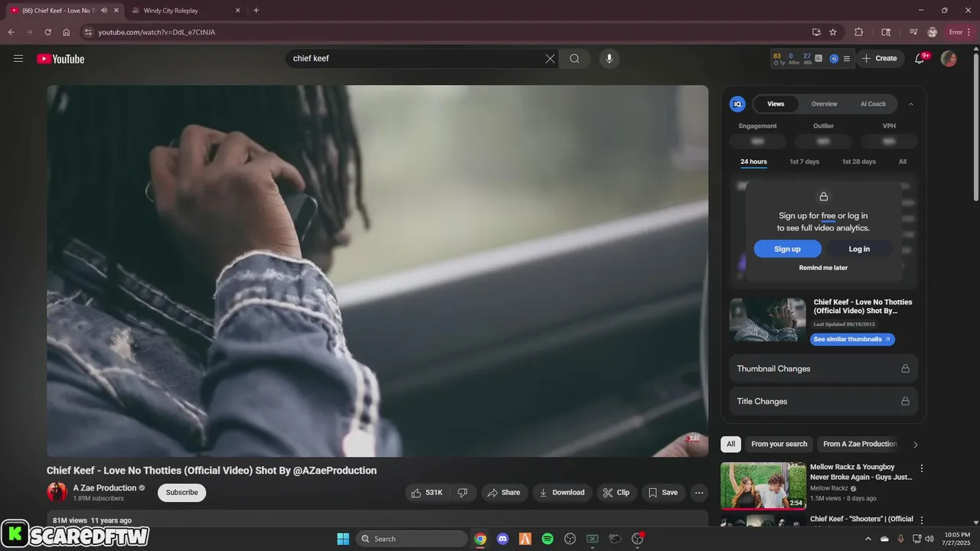The image size is (980, 551).
Task: Expand the locked Title Changes section
Action: pos(823,401)
